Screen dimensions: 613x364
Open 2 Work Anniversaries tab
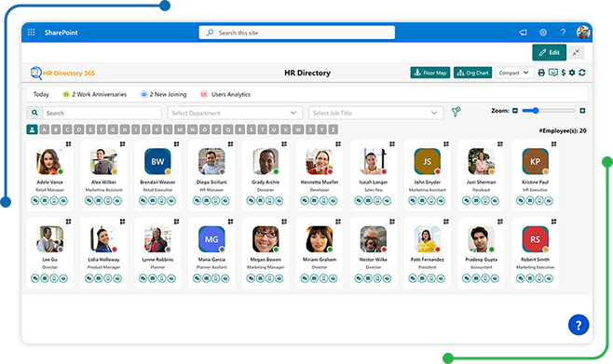point(95,94)
